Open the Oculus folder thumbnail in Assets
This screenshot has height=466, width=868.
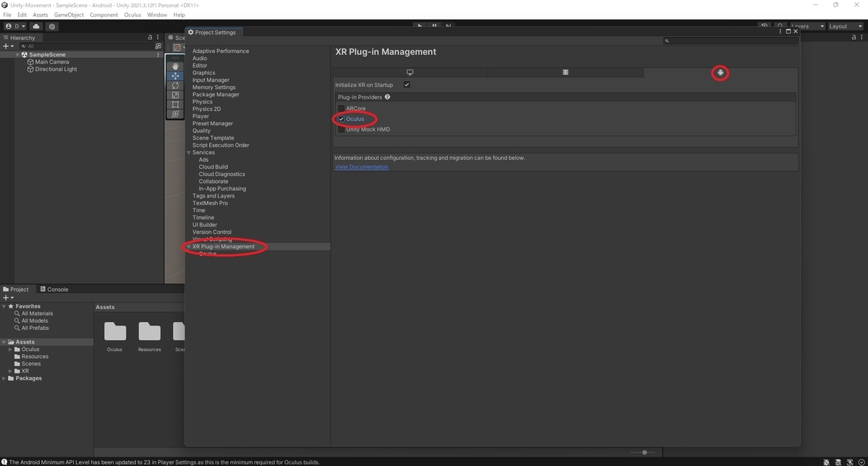(x=114, y=331)
